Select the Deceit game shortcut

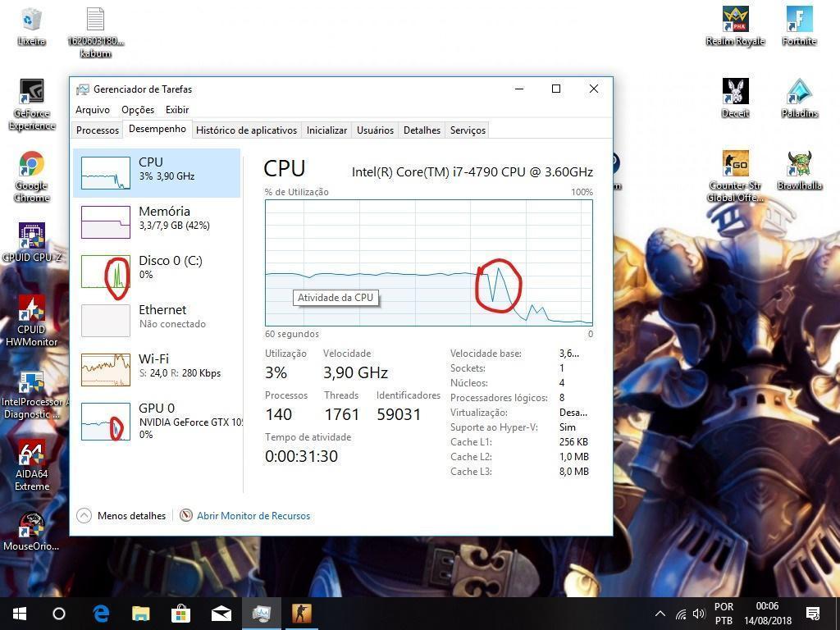tap(735, 98)
